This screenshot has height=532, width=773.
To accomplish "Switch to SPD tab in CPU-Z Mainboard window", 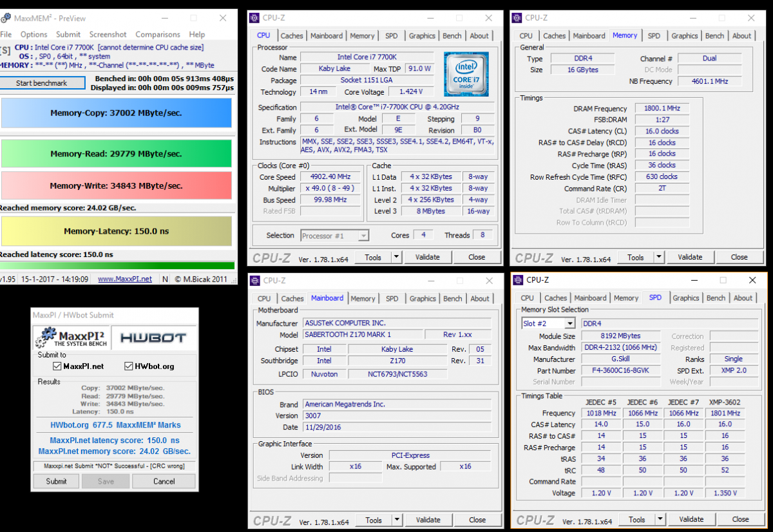I will pyautogui.click(x=392, y=299).
